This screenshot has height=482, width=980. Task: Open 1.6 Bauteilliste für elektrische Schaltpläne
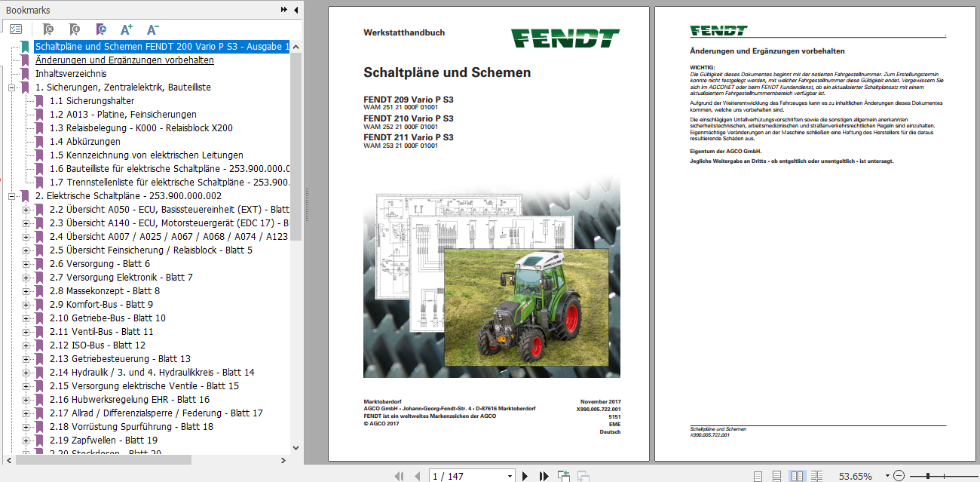[x=170, y=169]
